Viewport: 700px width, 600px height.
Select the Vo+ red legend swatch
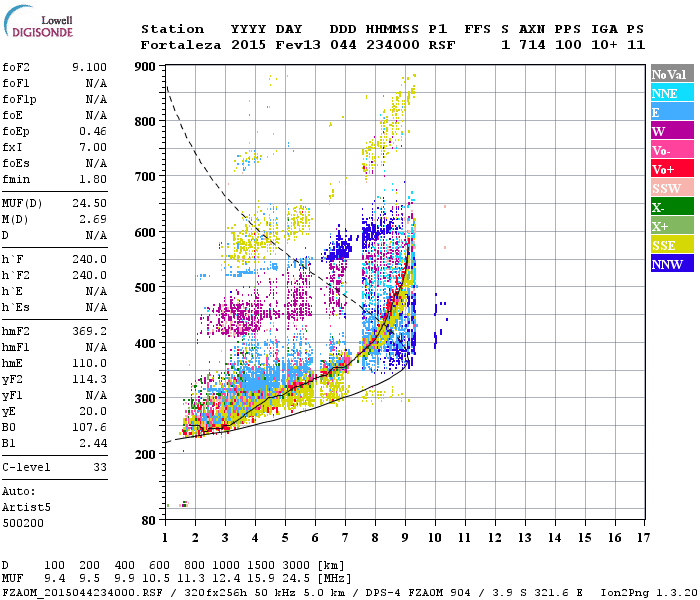672,169
